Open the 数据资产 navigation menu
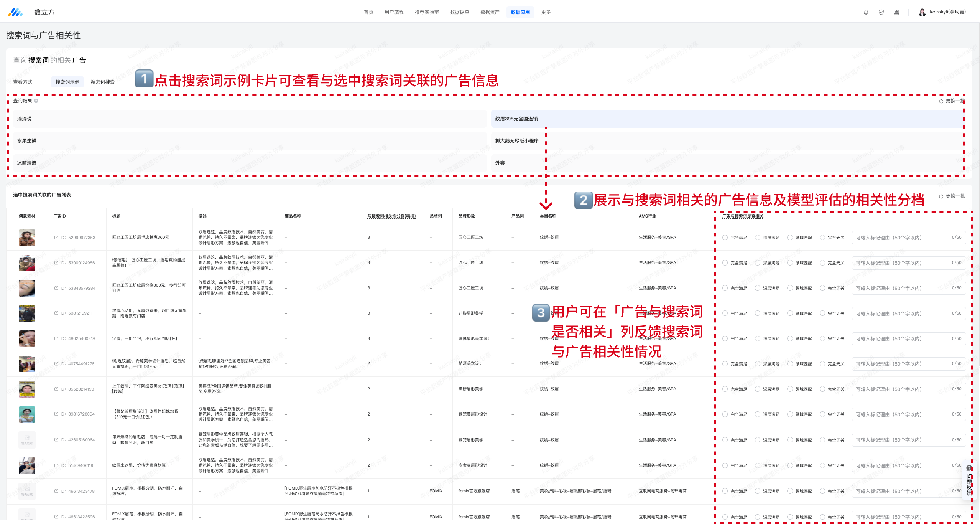This screenshot has height=528, width=980. 490,12
